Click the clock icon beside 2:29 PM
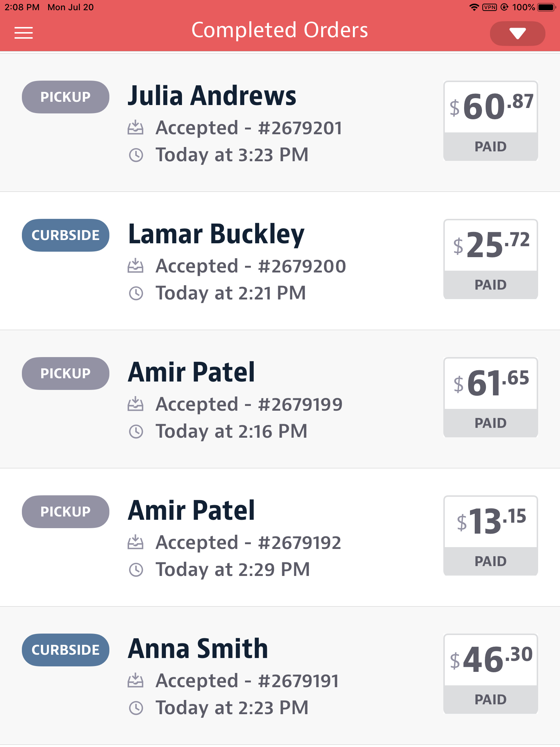This screenshot has height=747, width=560. 136,570
